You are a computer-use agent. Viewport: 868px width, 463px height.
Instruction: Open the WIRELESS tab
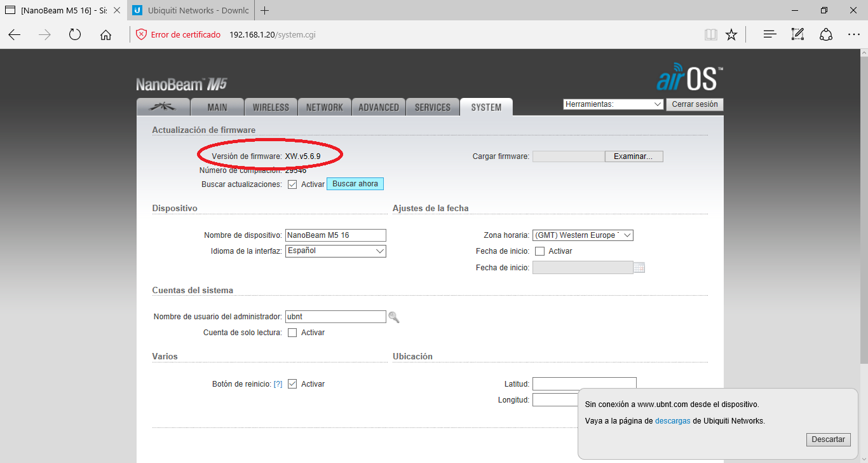(271, 107)
